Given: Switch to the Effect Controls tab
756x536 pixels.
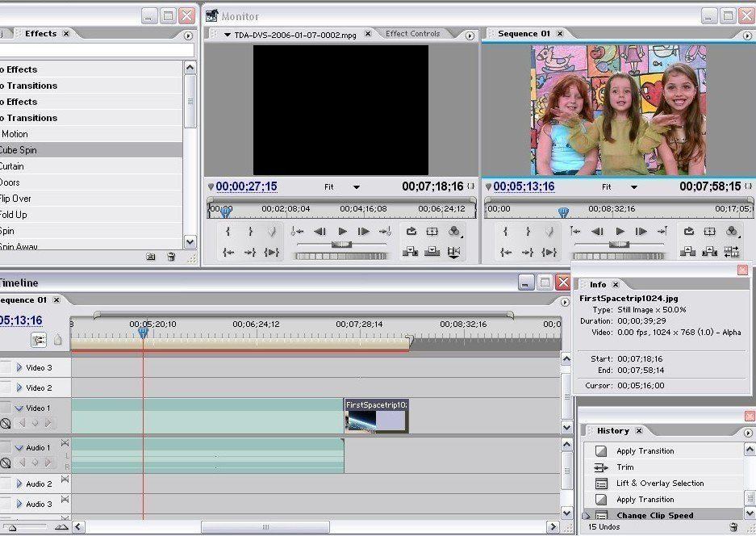Looking at the screenshot, I should coord(412,34).
